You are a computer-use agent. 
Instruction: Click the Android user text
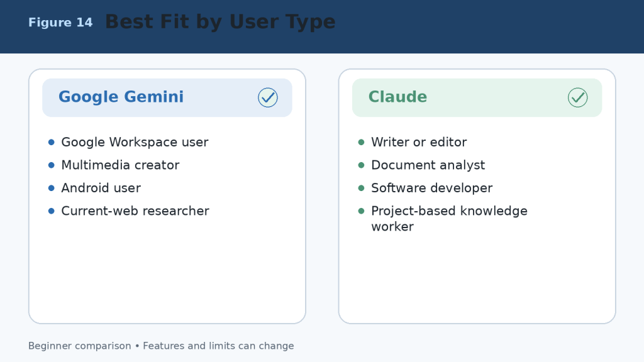(x=101, y=188)
